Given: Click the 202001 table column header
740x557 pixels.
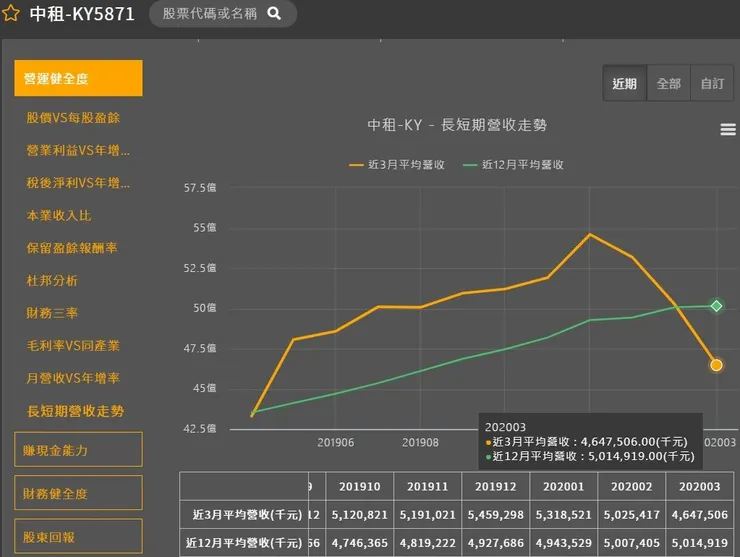Looking at the screenshot, I should (x=563, y=487).
